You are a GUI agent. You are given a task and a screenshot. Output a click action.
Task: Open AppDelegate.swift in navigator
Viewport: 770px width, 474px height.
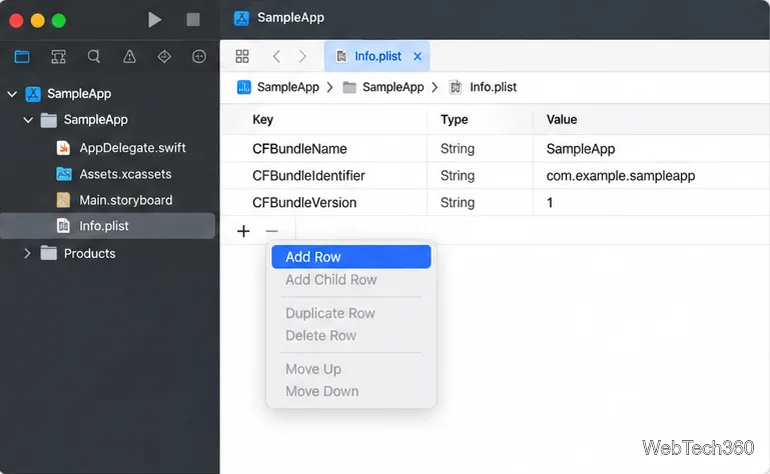coord(133,148)
